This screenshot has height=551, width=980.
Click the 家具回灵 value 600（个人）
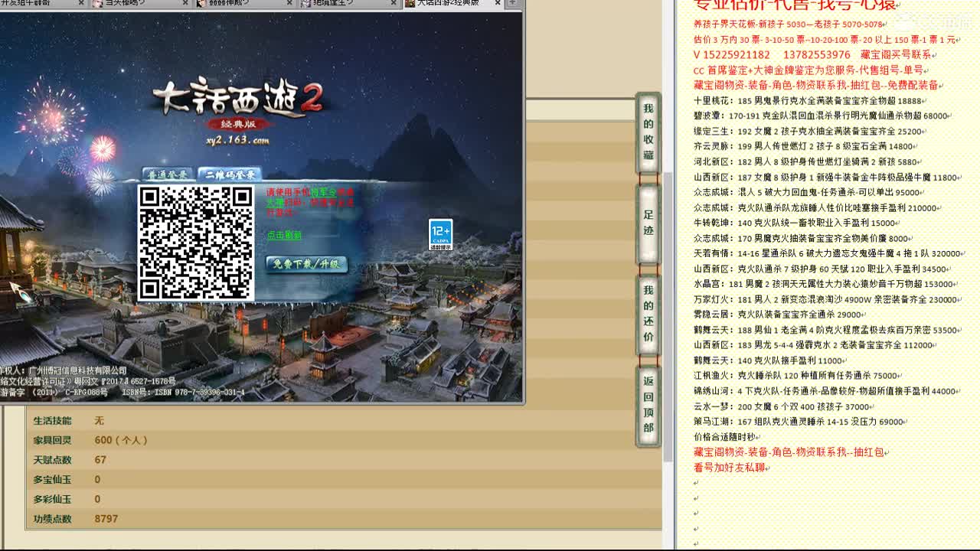click(x=121, y=440)
